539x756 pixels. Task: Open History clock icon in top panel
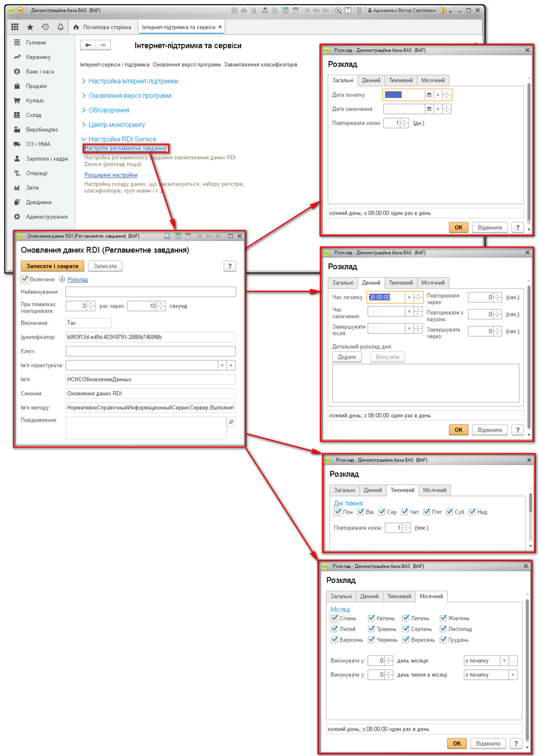[x=46, y=27]
